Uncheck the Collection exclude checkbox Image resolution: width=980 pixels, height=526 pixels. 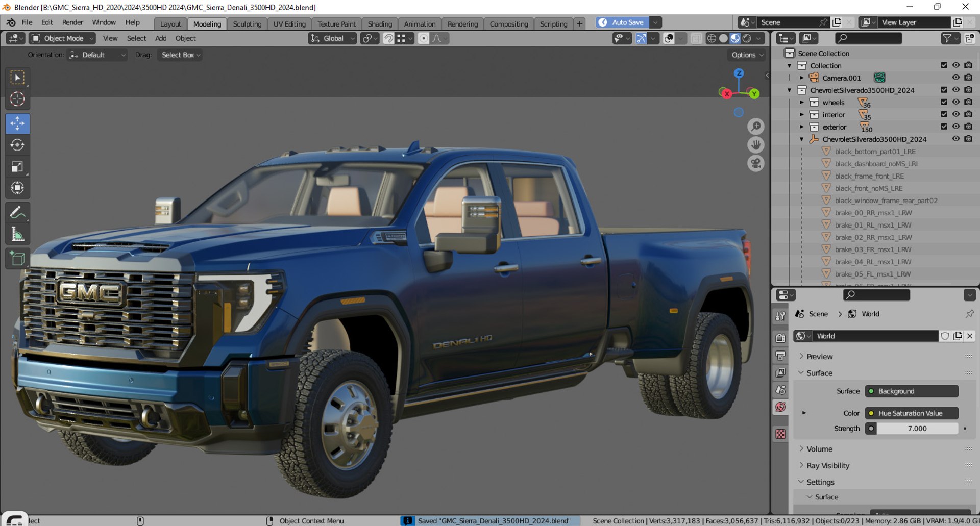coord(944,65)
